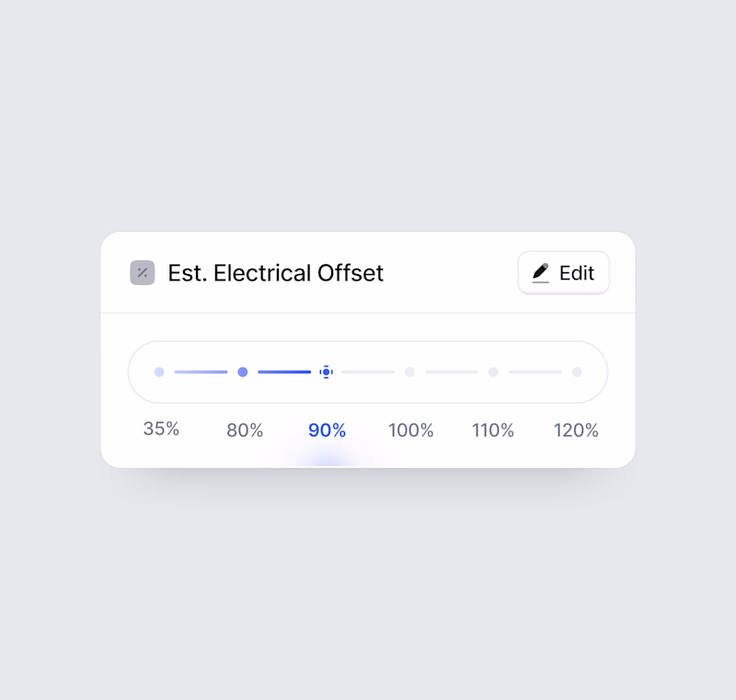The width and height of the screenshot is (736, 700).
Task: Select the 80% step dot on slider
Action: [243, 372]
